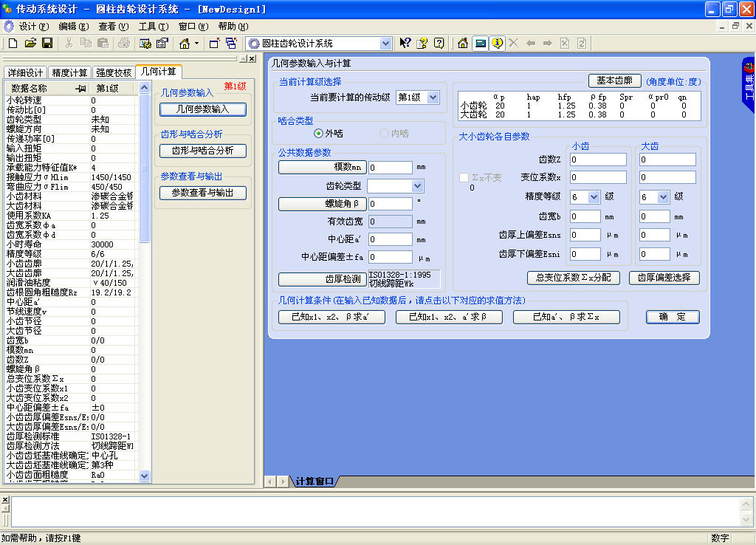The width and height of the screenshot is (756, 545).
Task: Click the Print toolbar icon
Action: click(124, 44)
